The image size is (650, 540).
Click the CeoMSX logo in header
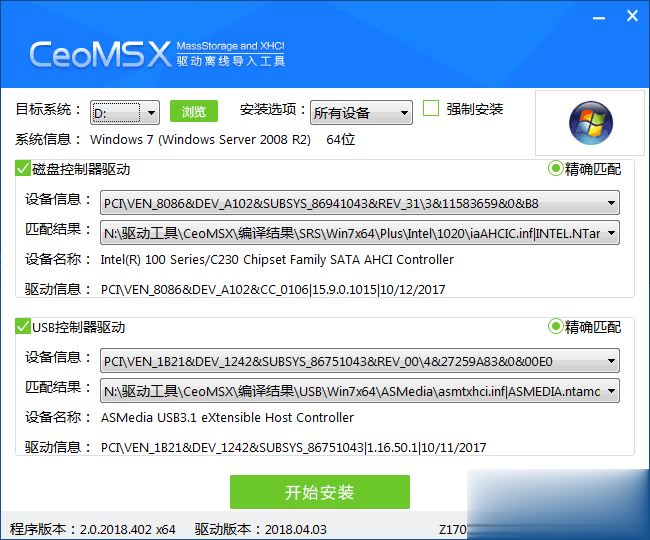(100, 54)
